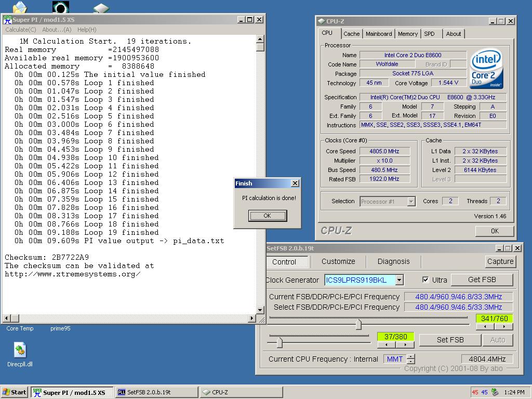Click the xtremesystems.org URL text
The width and height of the screenshot is (532, 399).
point(73,274)
